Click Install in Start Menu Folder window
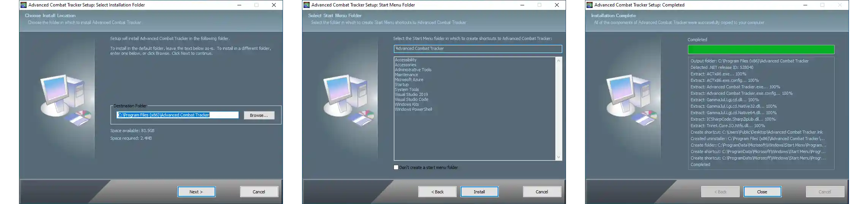The image size is (868, 204). 479,192
